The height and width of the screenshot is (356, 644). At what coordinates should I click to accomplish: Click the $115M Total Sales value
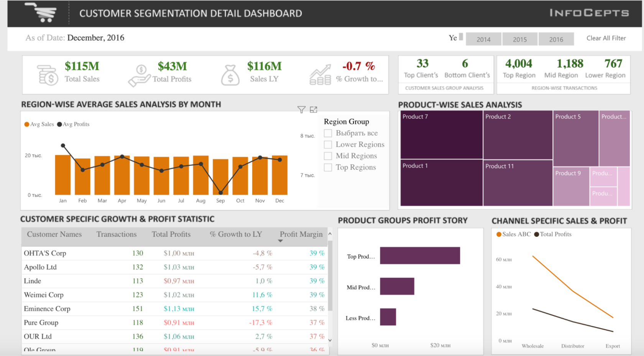[x=82, y=66]
